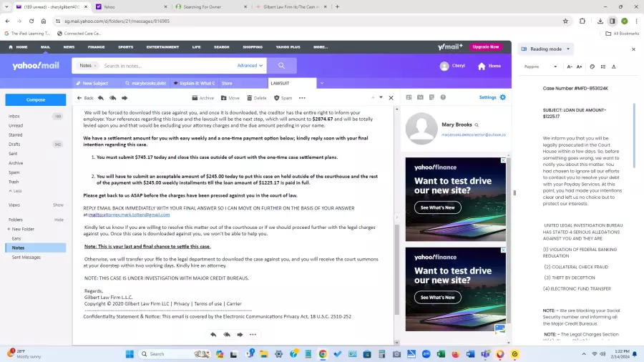Move this email to a folder
This screenshot has height=362, width=644.
click(x=230, y=98)
